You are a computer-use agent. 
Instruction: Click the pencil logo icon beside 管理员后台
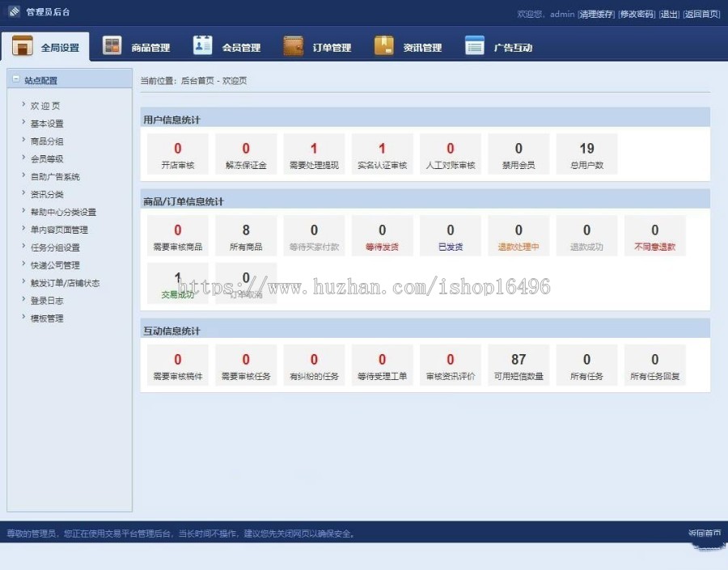[x=14, y=12]
